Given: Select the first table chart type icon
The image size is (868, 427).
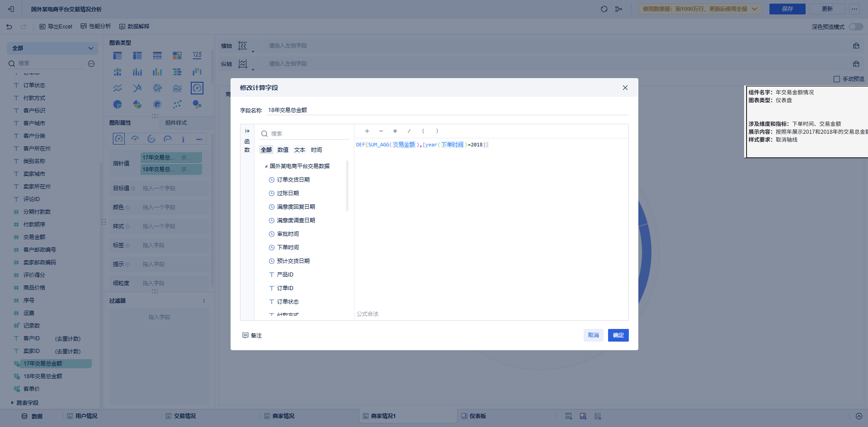Looking at the screenshot, I should point(118,56).
